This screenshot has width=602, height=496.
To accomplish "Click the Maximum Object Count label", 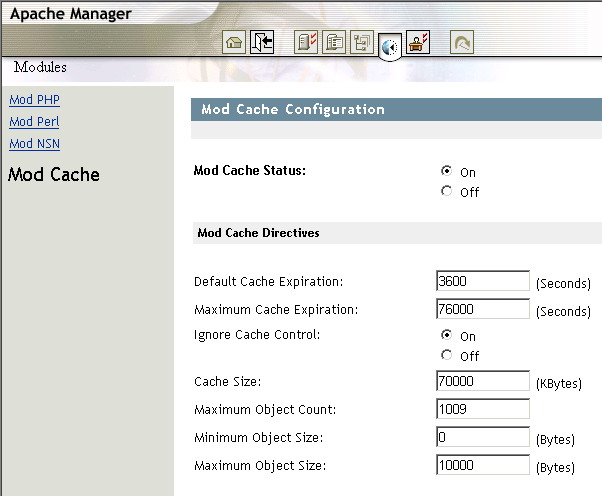I will click(265, 410).
